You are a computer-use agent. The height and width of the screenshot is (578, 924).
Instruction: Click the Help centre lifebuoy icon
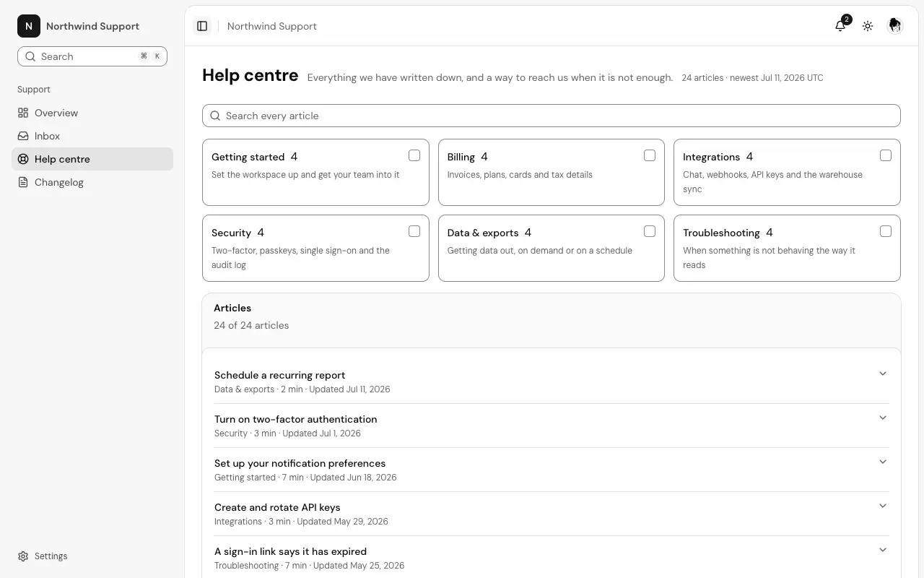(23, 159)
